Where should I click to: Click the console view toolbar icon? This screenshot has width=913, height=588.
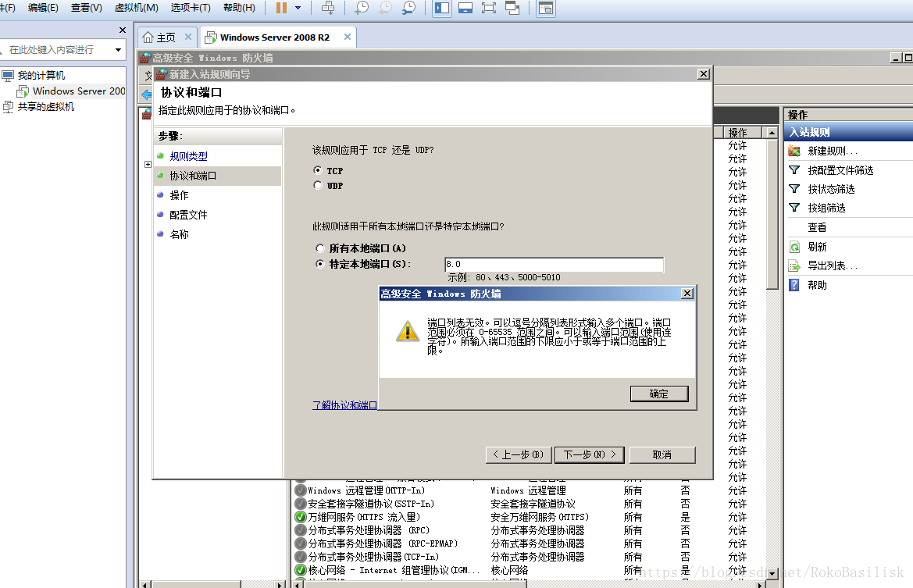465,8
